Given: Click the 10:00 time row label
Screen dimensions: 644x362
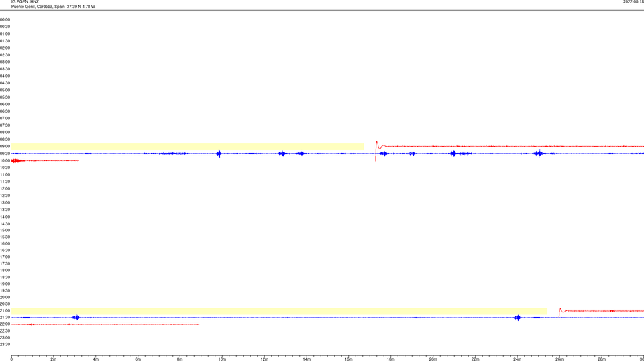Looking at the screenshot, I should (5, 161).
